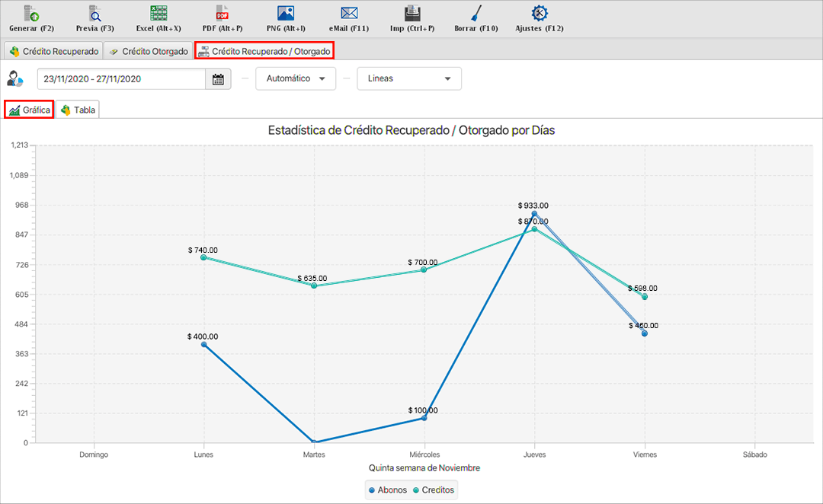Open the calendar date picker button
823x504 pixels.
tap(218, 79)
